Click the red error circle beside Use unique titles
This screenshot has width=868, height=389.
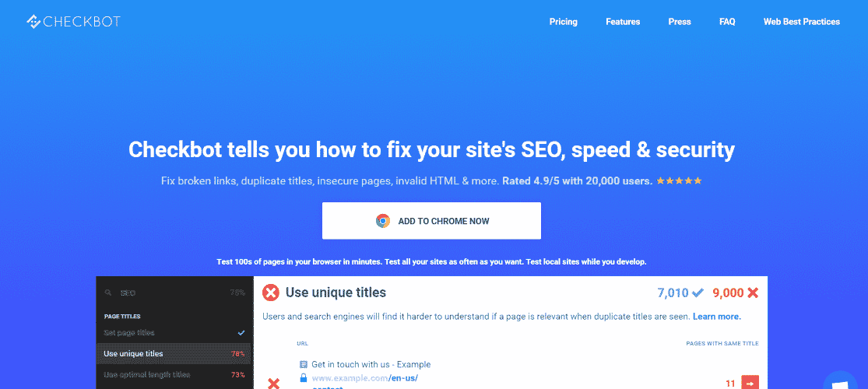point(271,293)
